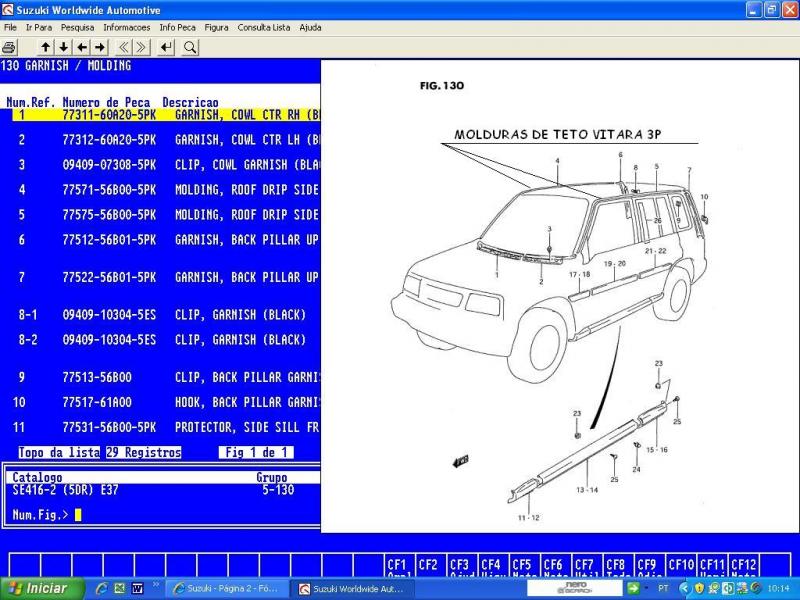Click the magnifying glass search button
This screenshot has height=600, width=800.
click(190, 47)
